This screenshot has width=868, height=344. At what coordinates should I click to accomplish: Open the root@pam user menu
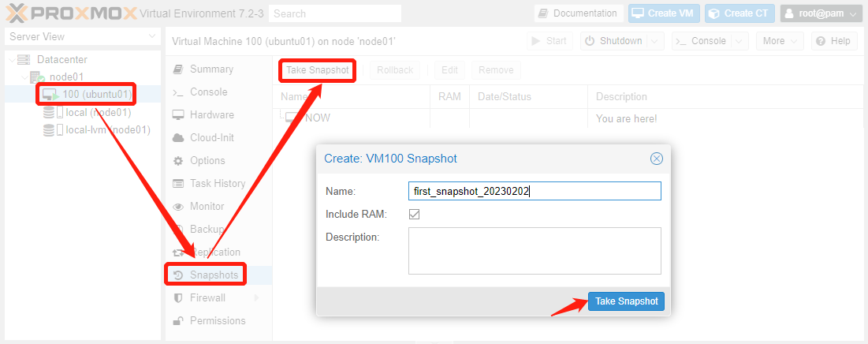tap(821, 13)
